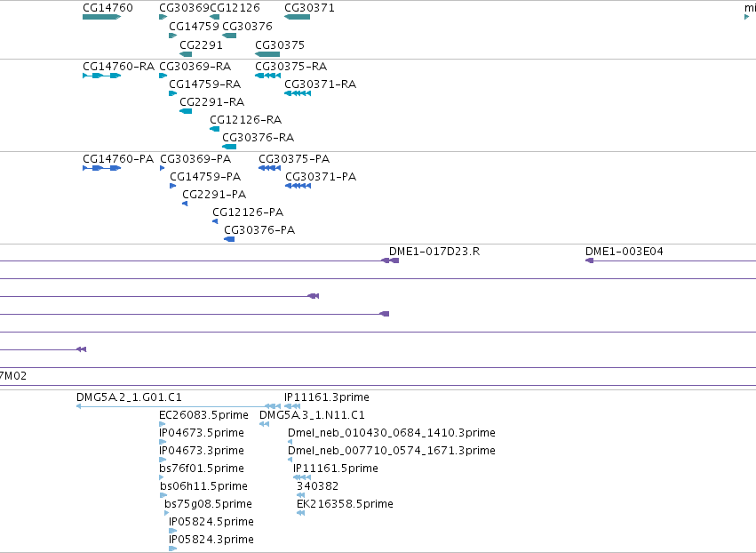Select the CG30376 gene label
The image size is (756, 553).
247,26
